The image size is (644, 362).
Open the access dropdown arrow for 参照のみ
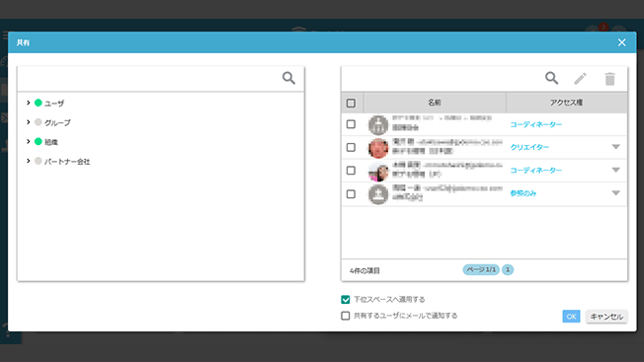pyautogui.click(x=615, y=193)
